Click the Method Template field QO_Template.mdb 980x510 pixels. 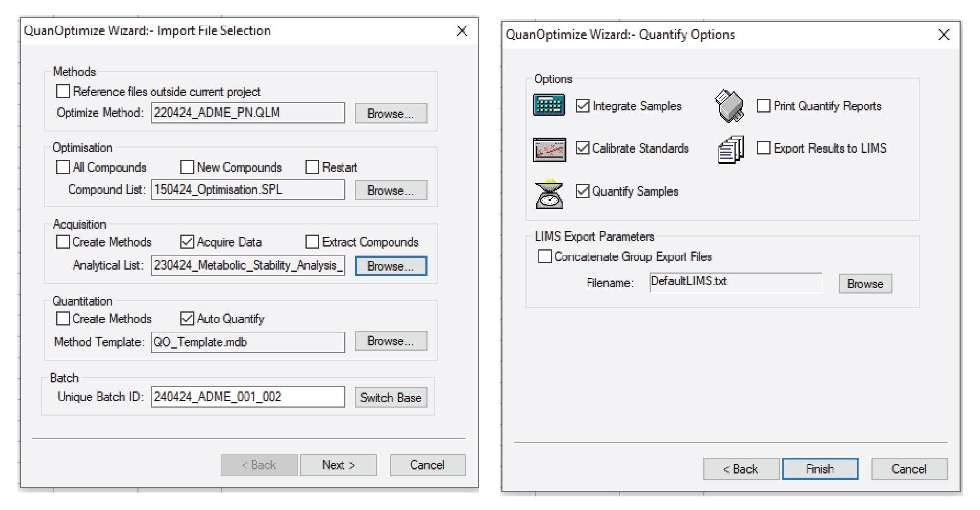coord(248,342)
